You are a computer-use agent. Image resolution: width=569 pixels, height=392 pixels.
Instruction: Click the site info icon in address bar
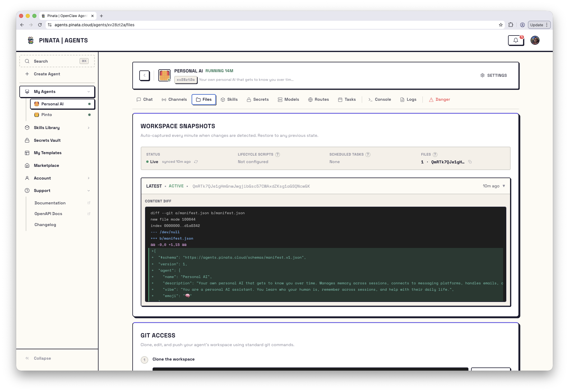[50, 25]
